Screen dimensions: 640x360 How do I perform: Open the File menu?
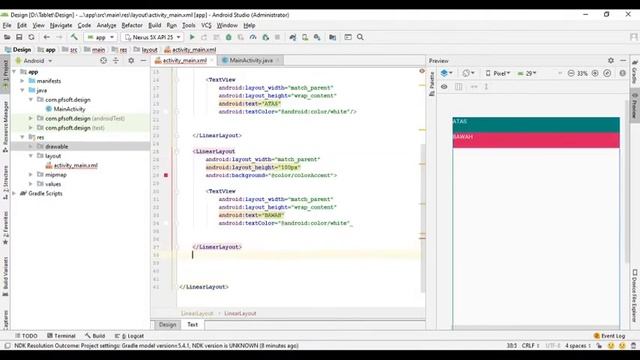(7, 25)
